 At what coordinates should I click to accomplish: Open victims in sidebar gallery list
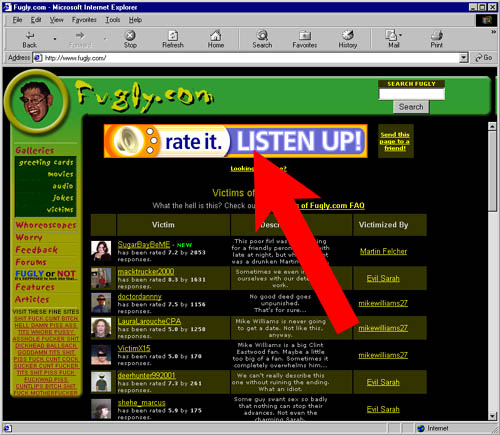point(60,209)
